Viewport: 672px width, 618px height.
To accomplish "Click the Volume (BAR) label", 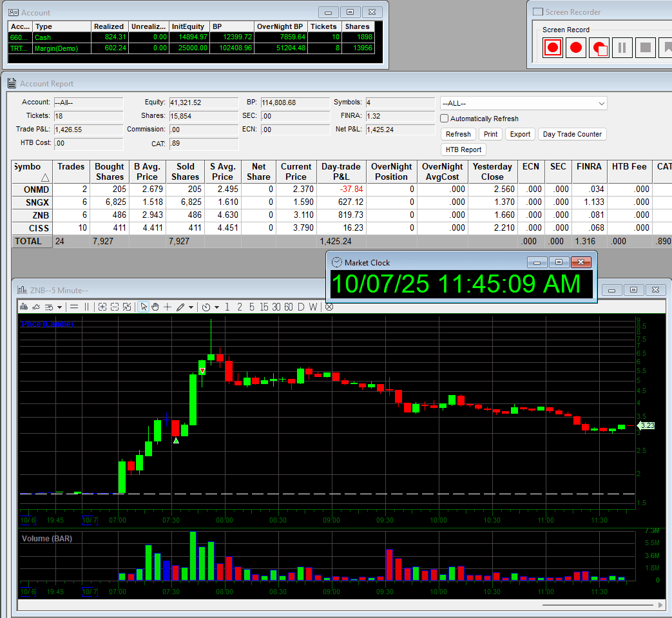I will click(47, 538).
